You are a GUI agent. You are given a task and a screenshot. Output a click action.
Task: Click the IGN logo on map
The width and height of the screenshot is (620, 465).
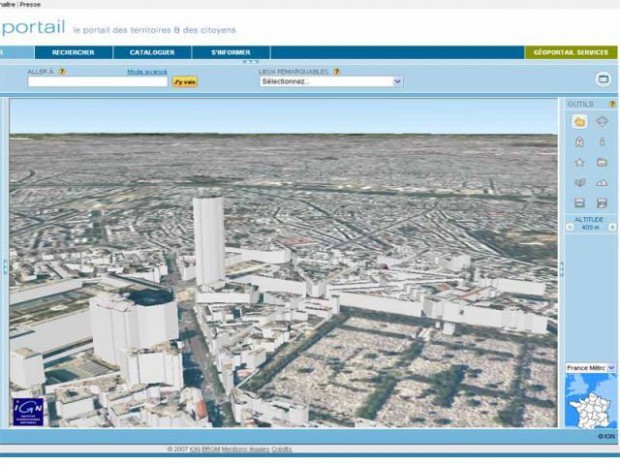coord(28,412)
